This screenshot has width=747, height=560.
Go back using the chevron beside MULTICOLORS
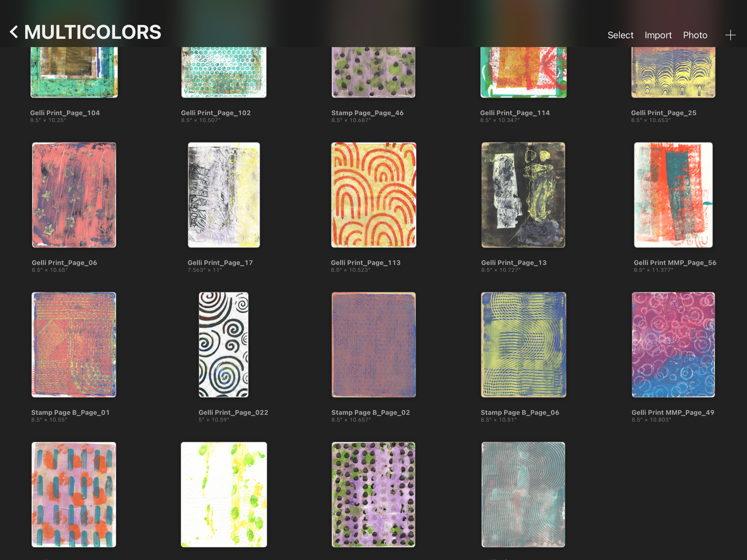(x=14, y=32)
